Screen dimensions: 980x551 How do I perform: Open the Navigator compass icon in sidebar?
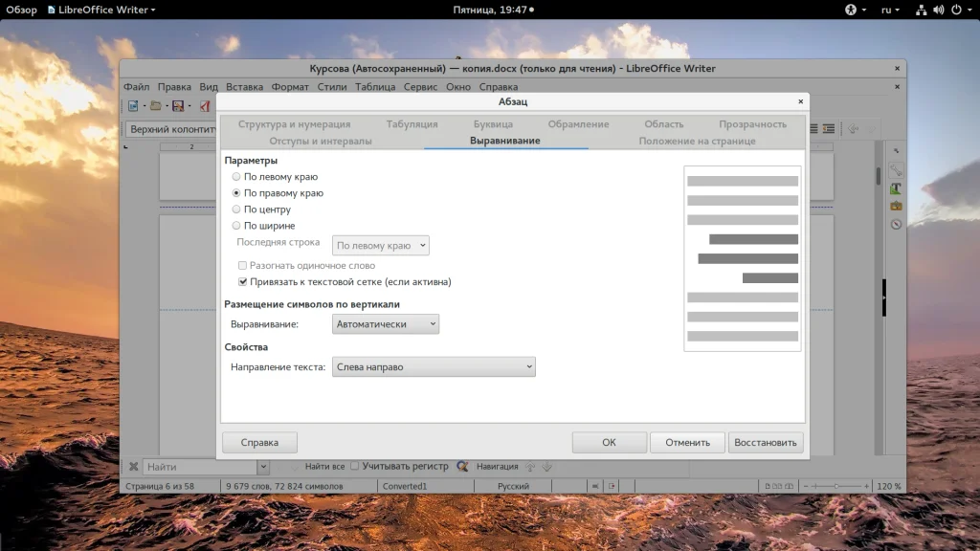tap(896, 224)
